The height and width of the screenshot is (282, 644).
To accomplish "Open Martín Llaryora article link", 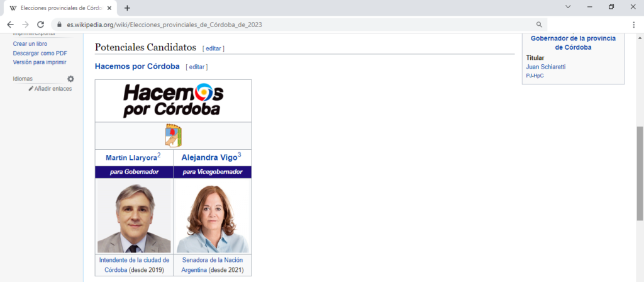I will 131,157.
